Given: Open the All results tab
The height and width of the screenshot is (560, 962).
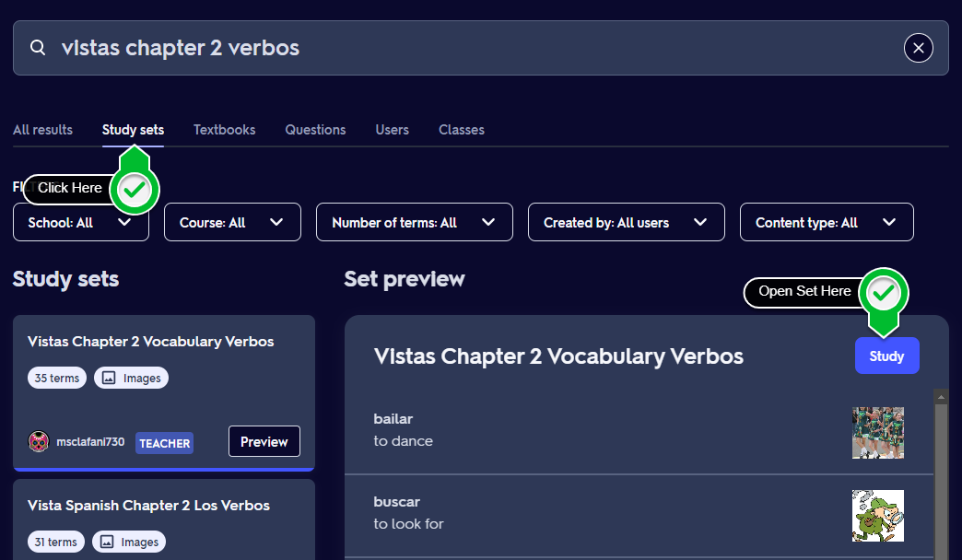Looking at the screenshot, I should pyautogui.click(x=42, y=130).
